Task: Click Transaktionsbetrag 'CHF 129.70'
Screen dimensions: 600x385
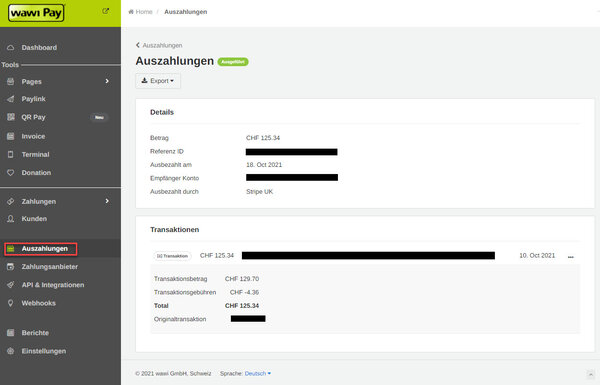Action: point(242,279)
